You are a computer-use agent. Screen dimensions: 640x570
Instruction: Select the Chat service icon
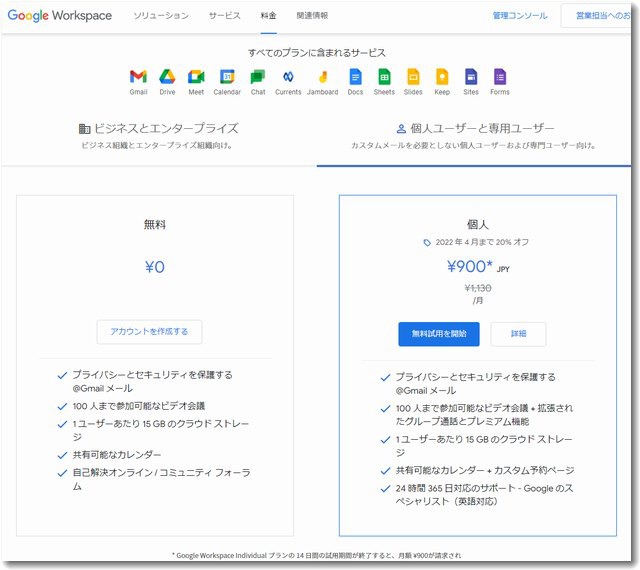point(258,76)
